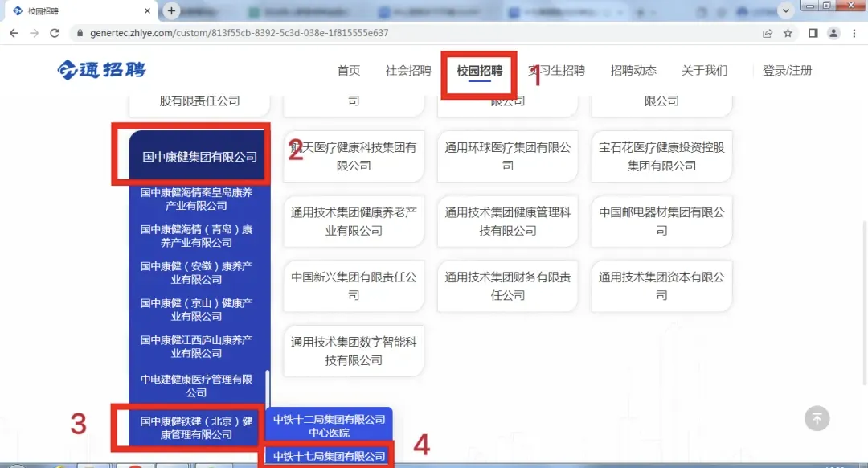Select 中国邮电器材集团有限公司 card
This screenshot has width=868, height=468.
(x=661, y=222)
